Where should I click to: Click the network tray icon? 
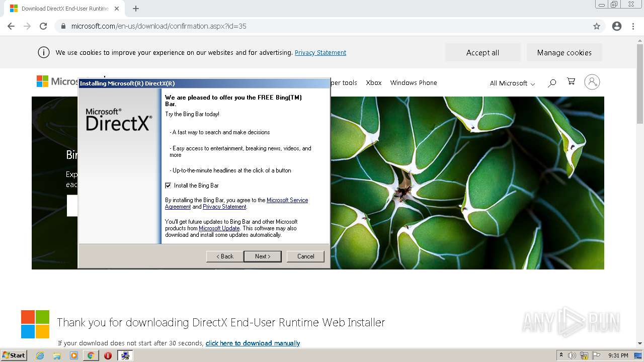click(584, 355)
